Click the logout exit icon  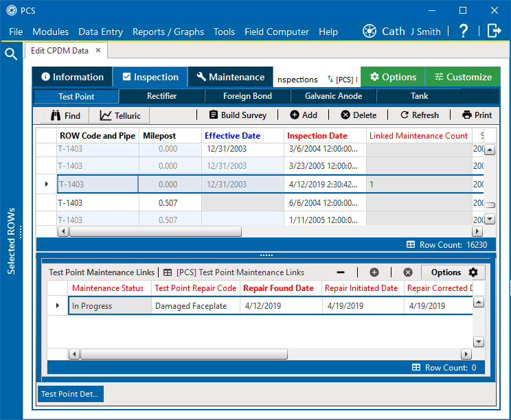click(x=494, y=31)
